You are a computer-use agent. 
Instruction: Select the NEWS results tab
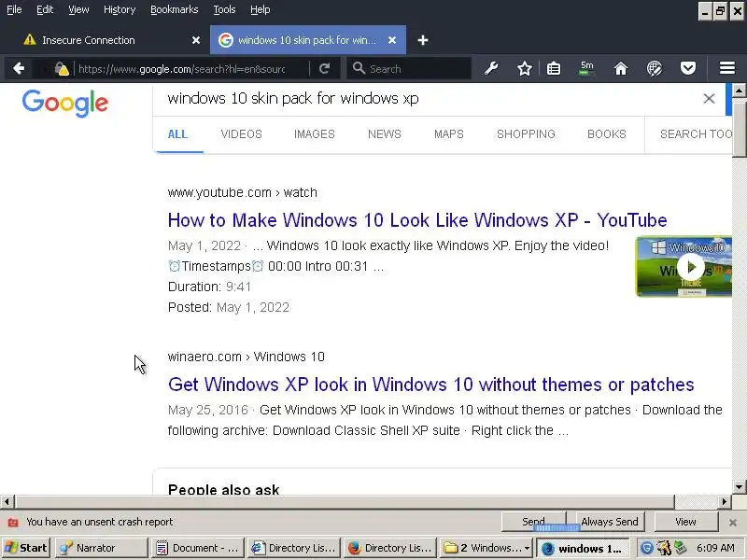[x=384, y=134]
